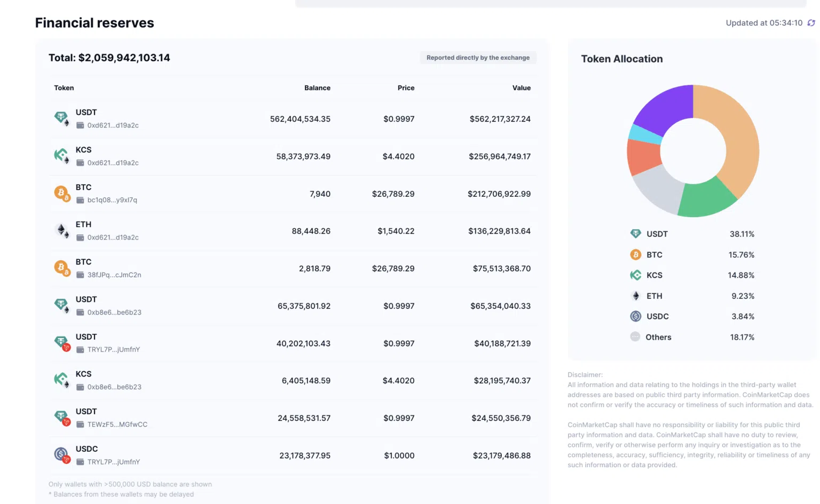This screenshot has height=504, width=820.
Task: Click the BTC icon for wallet bc1q08...y9xl7q
Action: 61,193
